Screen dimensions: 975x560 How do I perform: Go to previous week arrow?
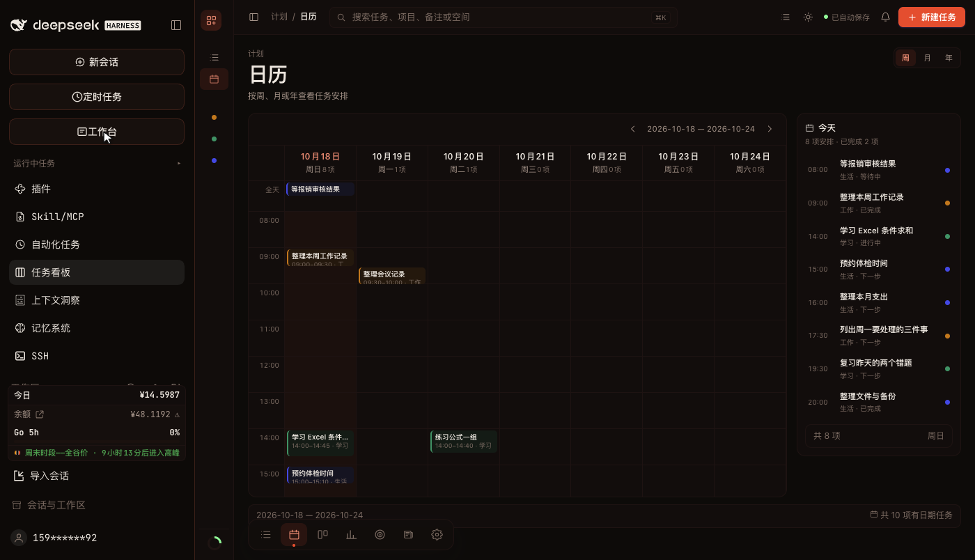pos(632,129)
